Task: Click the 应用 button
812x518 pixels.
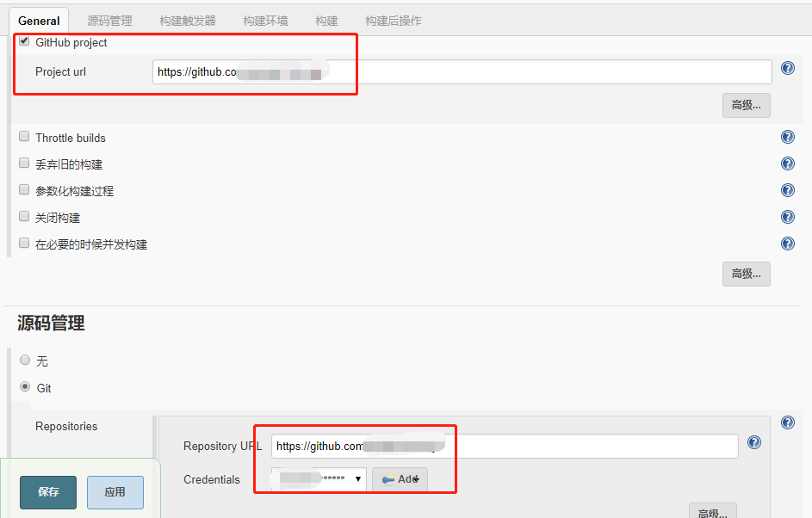Action: point(115,492)
